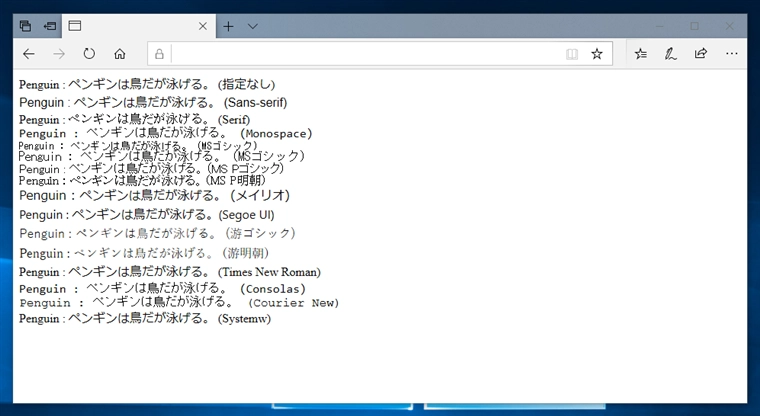Add notes with the pen
This screenshot has height=416, width=760.
pyautogui.click(x=671, y=54)
